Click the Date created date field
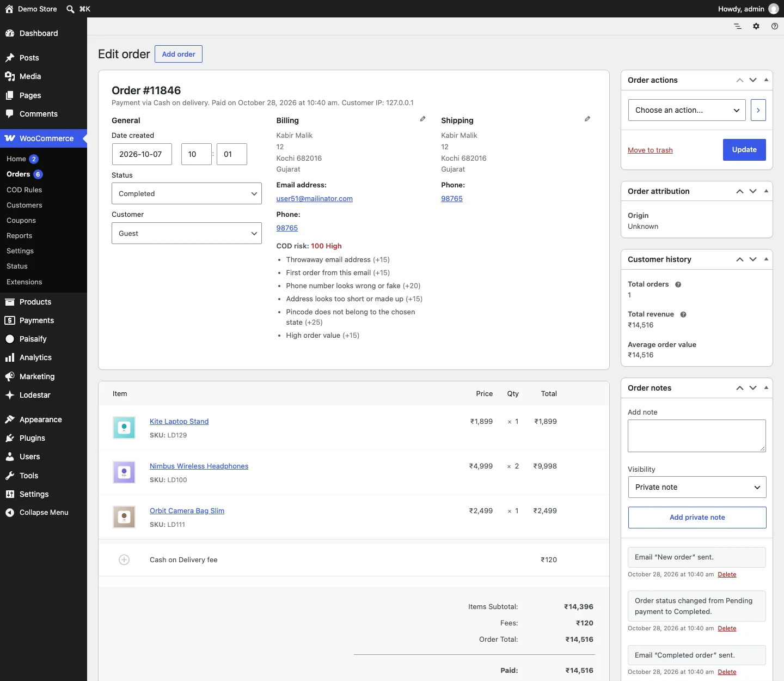Screen dimensions: 784x681 142,154
